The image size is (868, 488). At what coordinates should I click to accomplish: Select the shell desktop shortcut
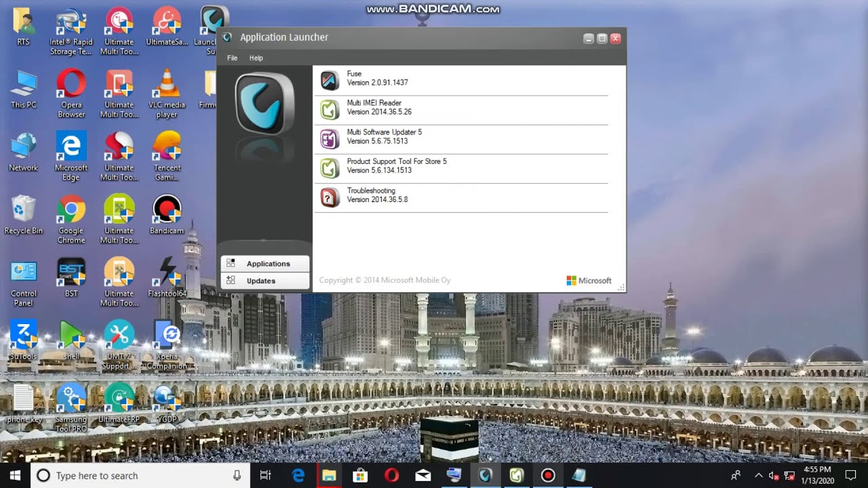click(71, 341)
